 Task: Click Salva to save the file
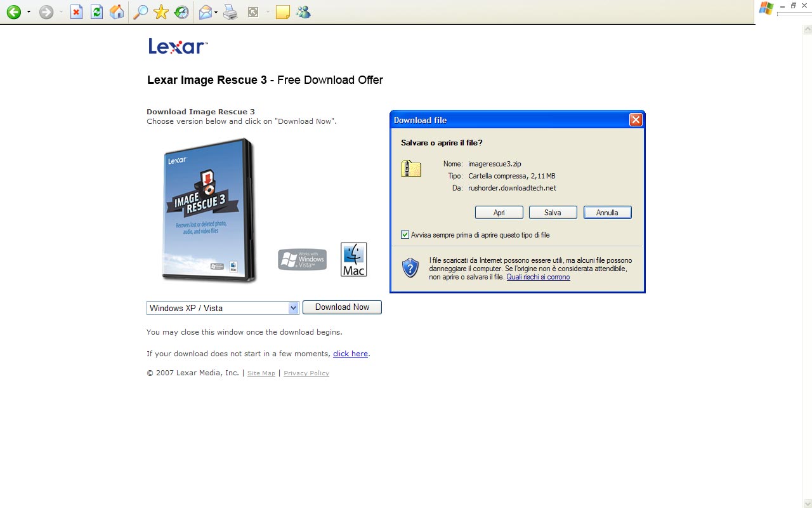pos(553,213)
